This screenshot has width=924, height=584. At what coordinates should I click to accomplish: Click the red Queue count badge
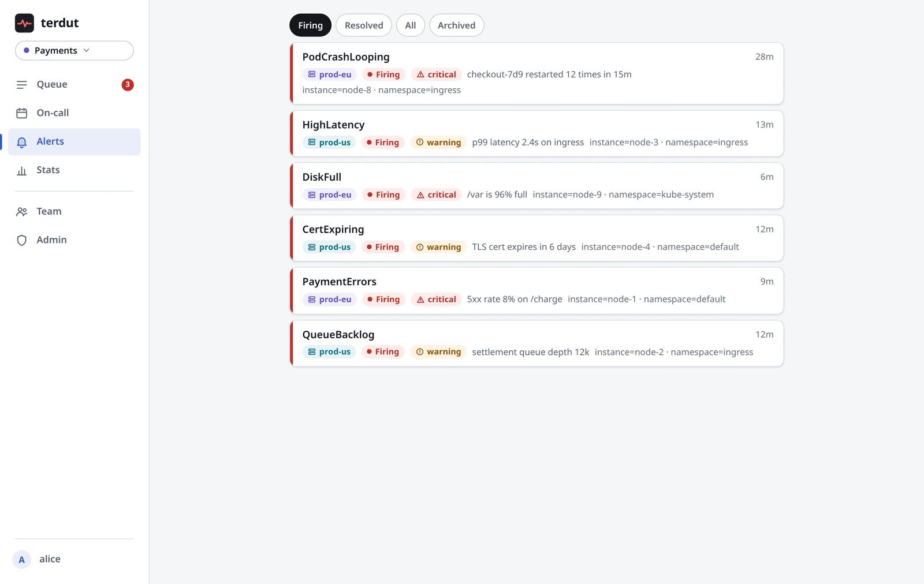(128, 85)
